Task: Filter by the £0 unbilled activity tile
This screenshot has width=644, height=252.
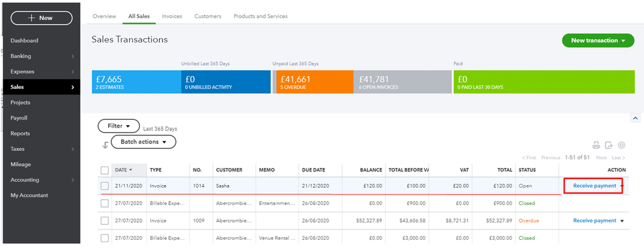Action: click(x=226, y=82)
